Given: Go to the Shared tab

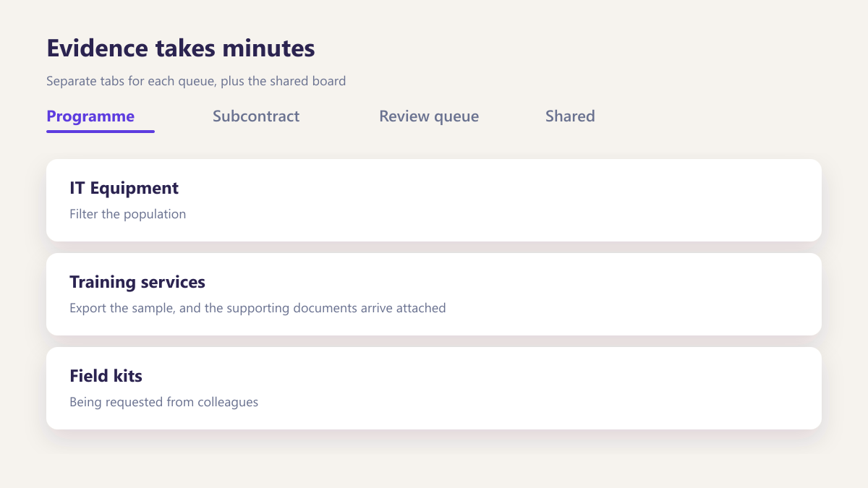Looking at the screenshot, I should point(570,116).
